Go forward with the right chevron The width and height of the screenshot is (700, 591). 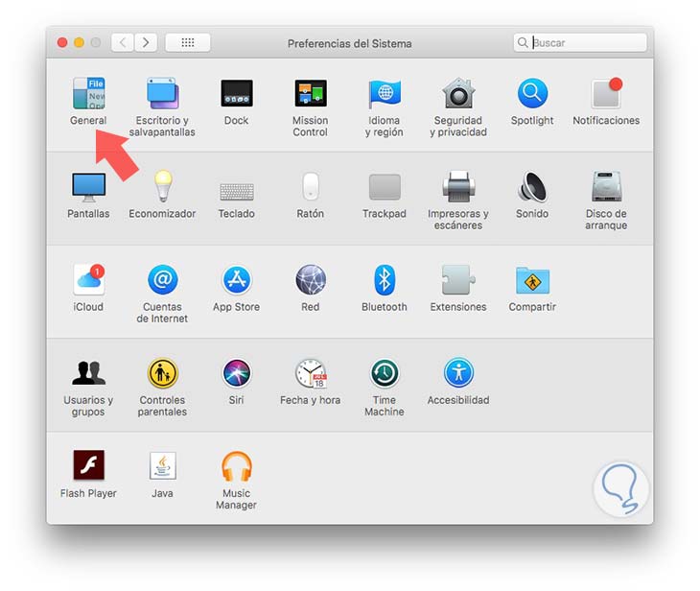146,43
